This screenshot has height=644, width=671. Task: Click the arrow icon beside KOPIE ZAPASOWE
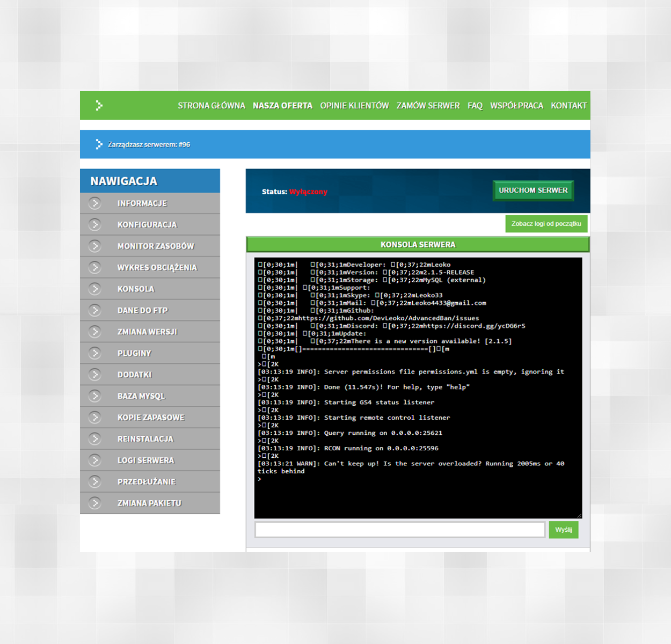coord(95,417)
